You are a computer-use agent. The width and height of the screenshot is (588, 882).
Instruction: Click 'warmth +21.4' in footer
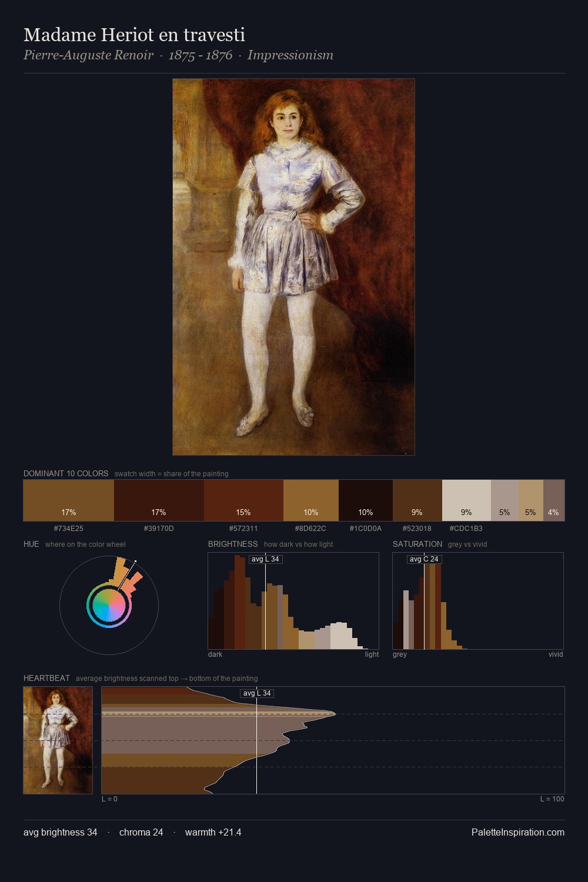(x=213, y=832)
